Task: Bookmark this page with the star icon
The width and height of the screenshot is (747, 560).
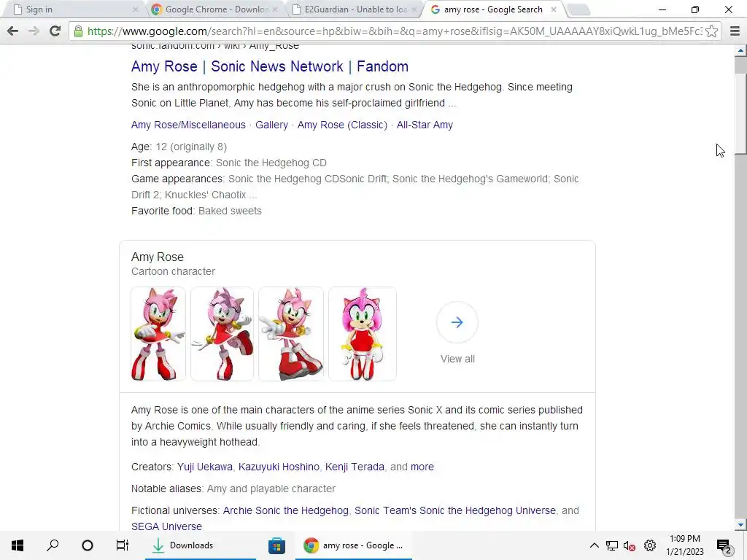Action: 712,31
